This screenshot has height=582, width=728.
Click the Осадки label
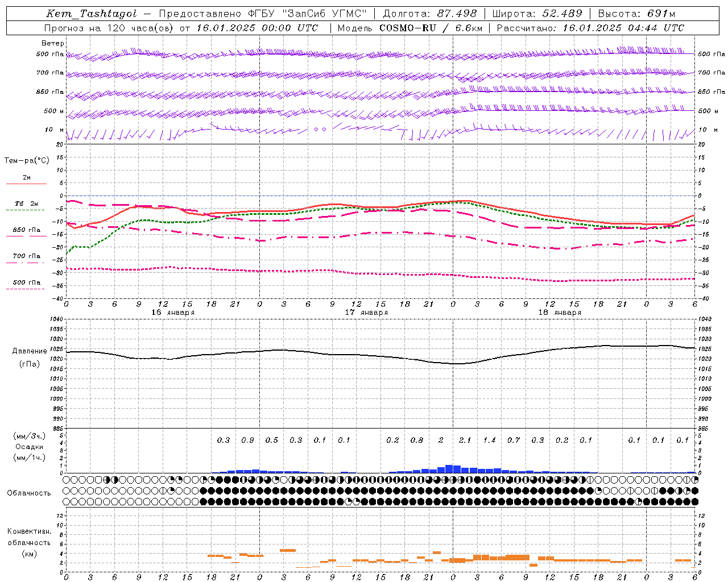tap(30, 447)
